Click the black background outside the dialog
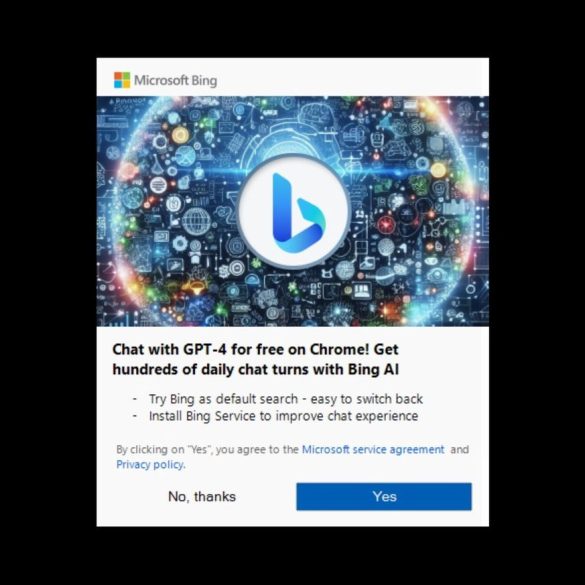 pos(48,292)
